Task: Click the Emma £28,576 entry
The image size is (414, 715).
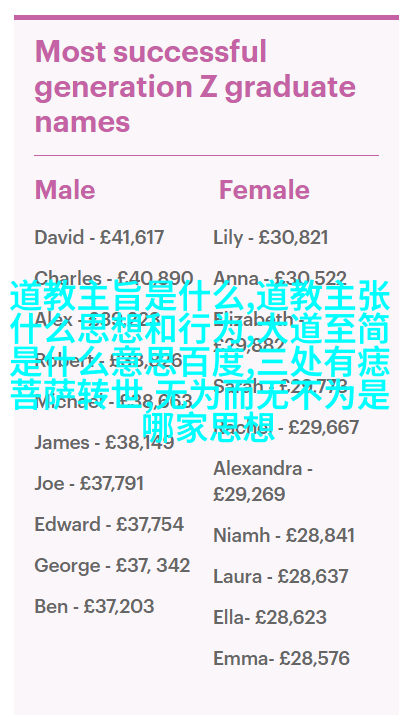Action: 281,658
